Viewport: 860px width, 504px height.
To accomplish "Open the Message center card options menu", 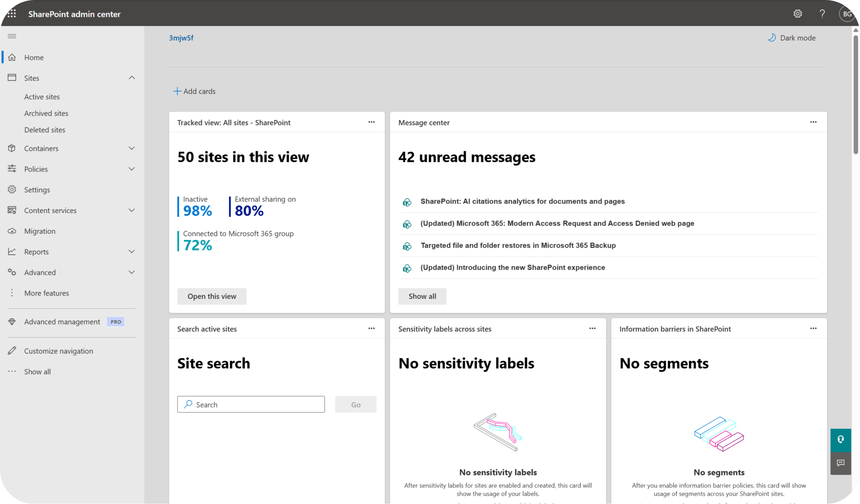I will [x=813, y=122].
